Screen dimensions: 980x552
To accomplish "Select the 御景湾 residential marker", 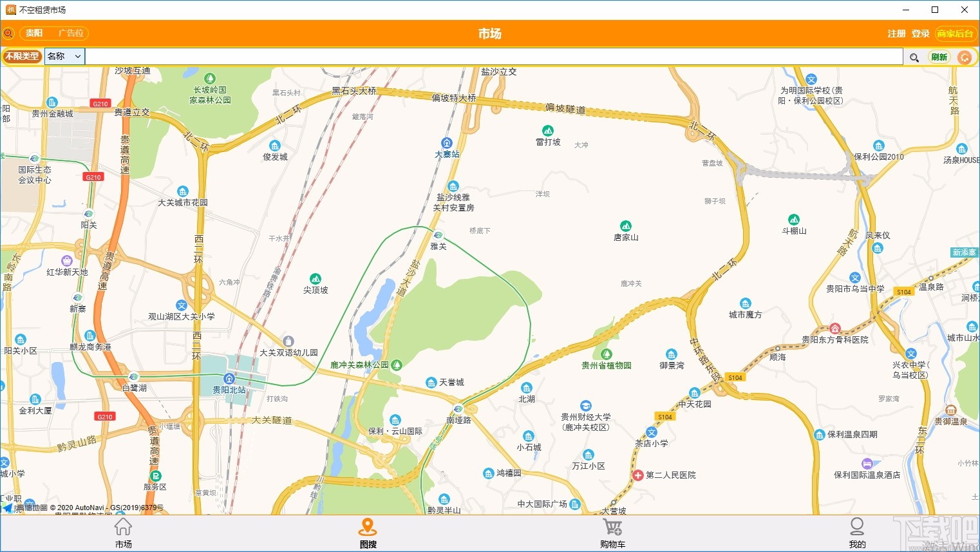I will pos(672,354).
